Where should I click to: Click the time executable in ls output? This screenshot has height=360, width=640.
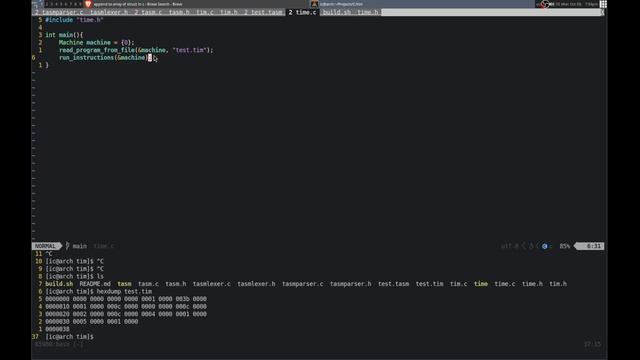click(481, 284)
